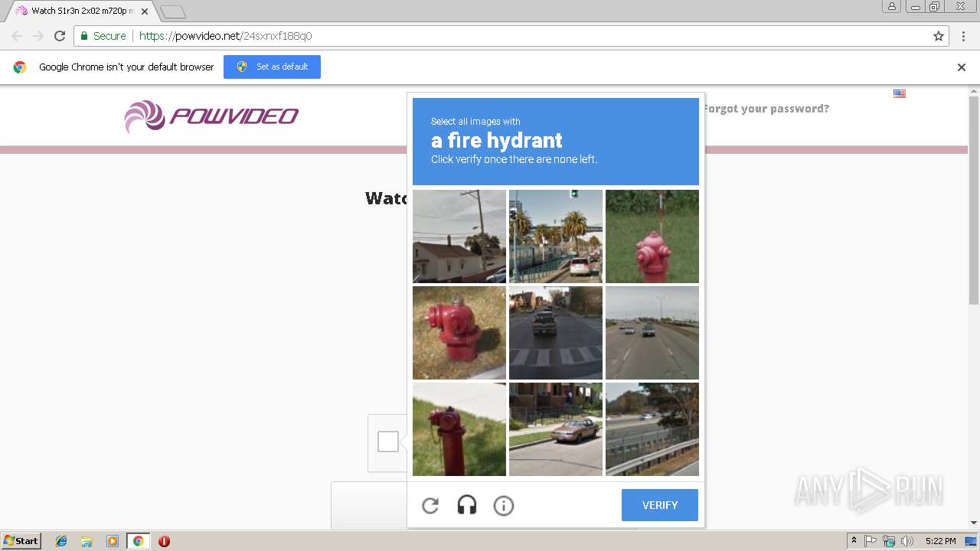
Task: Select the highway traffic tile
Action: 652,333
